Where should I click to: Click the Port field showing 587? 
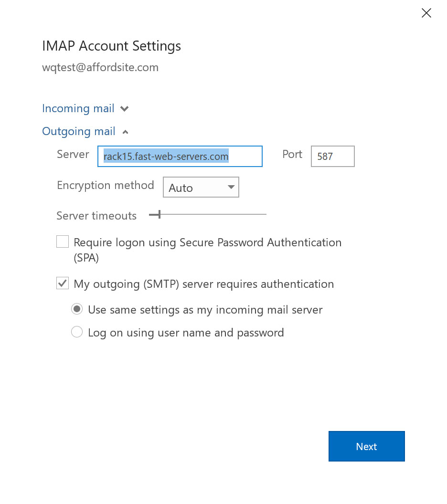333,156
